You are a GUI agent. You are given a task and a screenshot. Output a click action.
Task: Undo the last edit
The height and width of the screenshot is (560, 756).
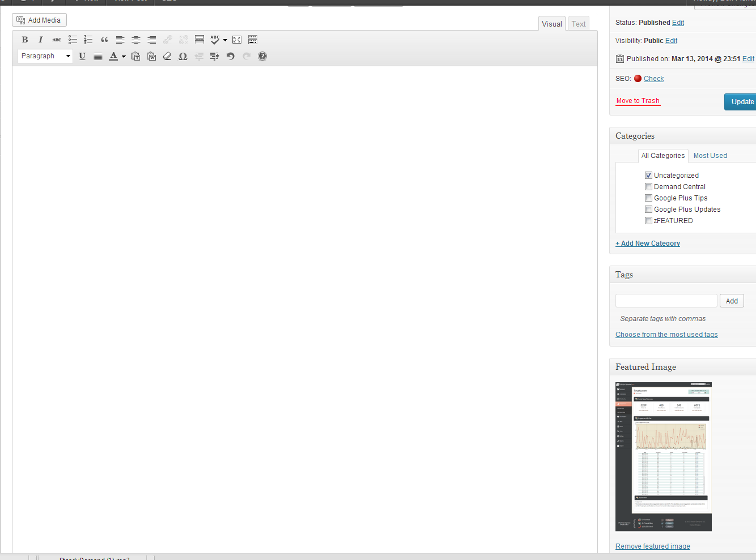[x=230, y=56]
